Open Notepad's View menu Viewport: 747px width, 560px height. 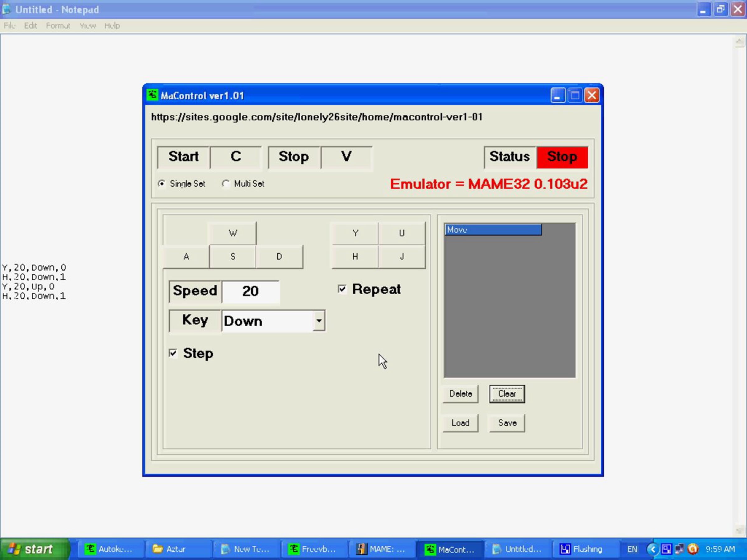88,26
